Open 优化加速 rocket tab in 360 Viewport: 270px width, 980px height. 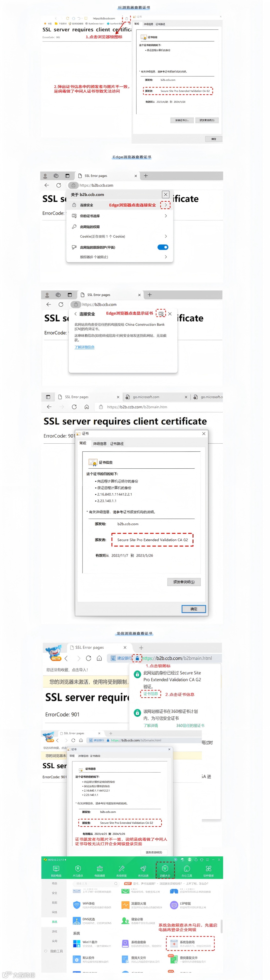point(143,871)
